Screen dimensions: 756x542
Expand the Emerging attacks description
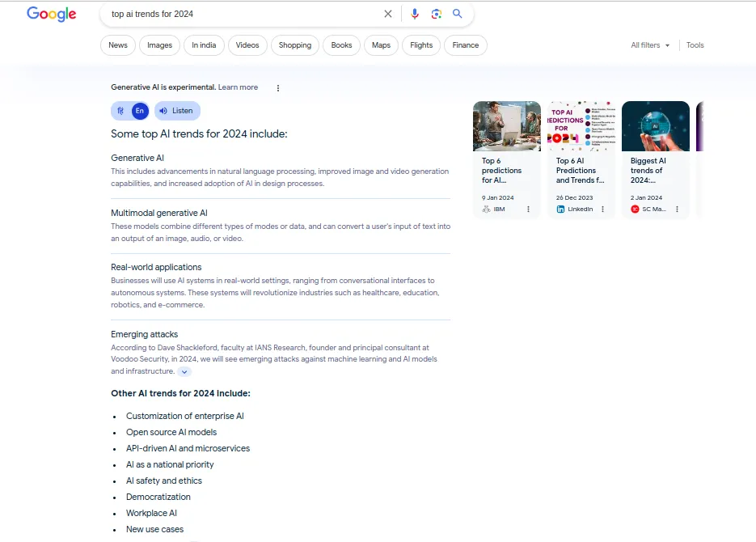tap(184, 371)
